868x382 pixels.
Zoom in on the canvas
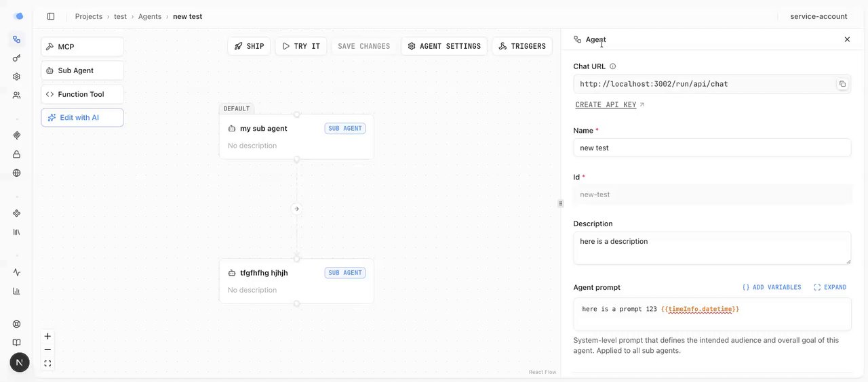tap(47, 337)
